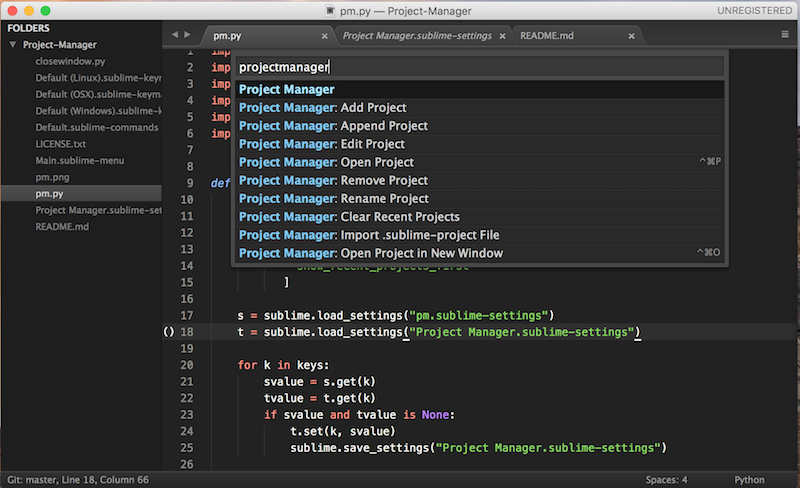This screenshot has width=800, height=488.
Task: Click the "None" keyword on line 23
Action: click(435, 415)
